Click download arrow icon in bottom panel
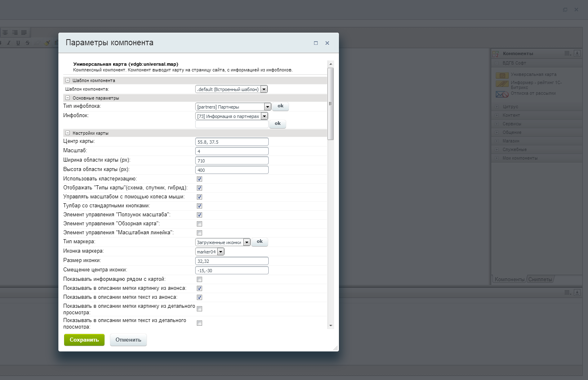Viewport: 588px width, 380px height. coord(577,292)
